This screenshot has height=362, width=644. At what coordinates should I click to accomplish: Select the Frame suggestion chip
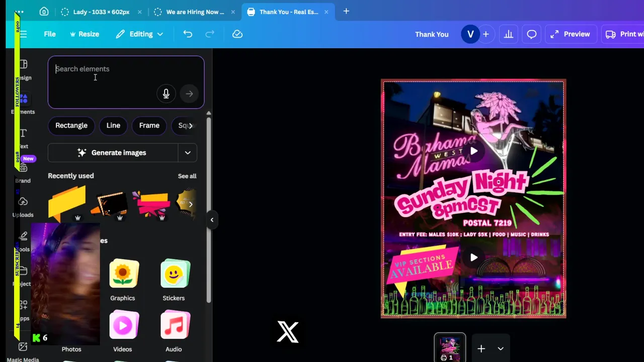pyautogui.click(x=149, y=126)
